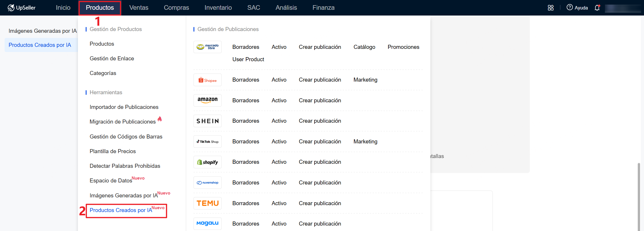644x231 pixels.
Task: Open Mercado Libre User Product
Action: coord(248,59)
